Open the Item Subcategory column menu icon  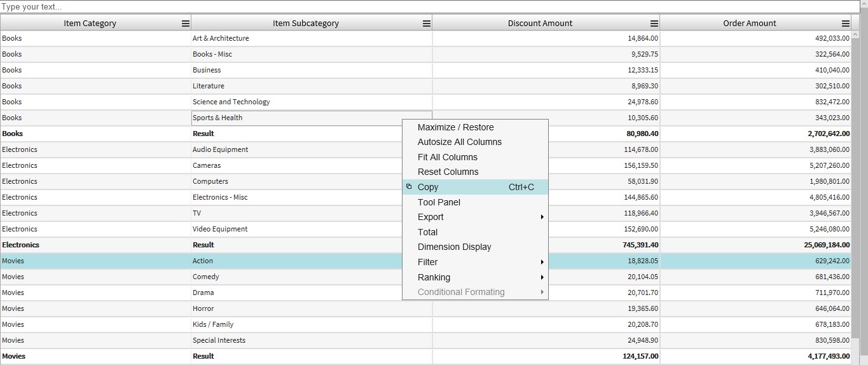point(427,24)
